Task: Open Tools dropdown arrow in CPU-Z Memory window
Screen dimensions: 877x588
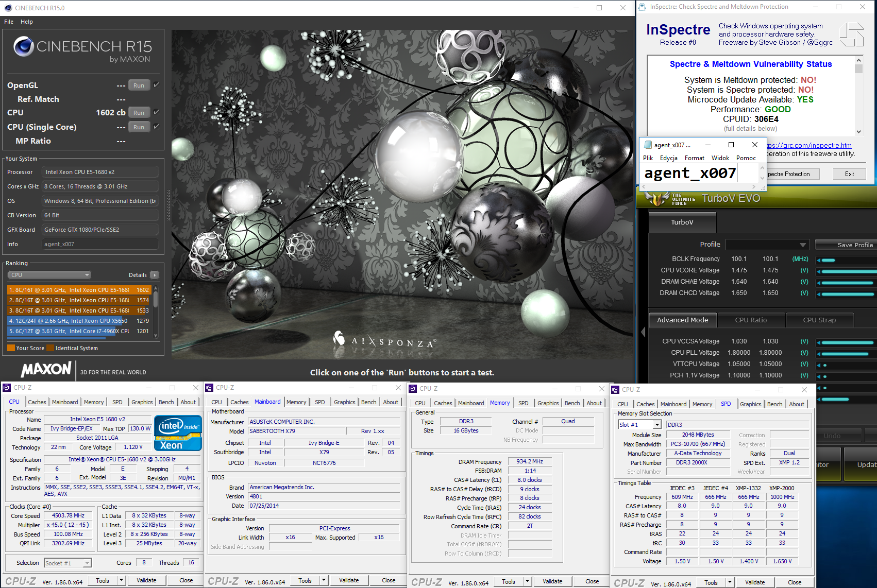Action: pos(527,581)
